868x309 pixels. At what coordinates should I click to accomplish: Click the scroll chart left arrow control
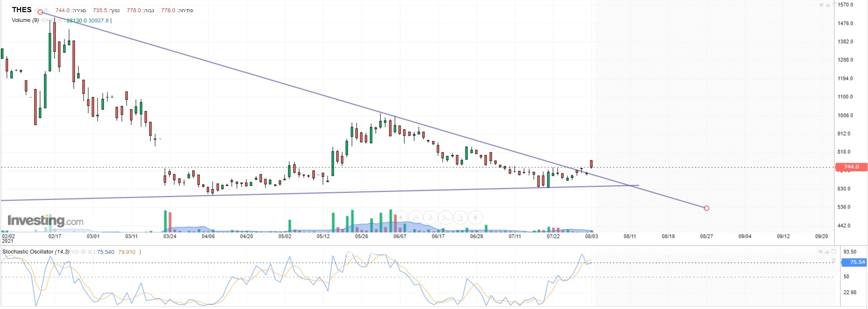click(401, 218)
